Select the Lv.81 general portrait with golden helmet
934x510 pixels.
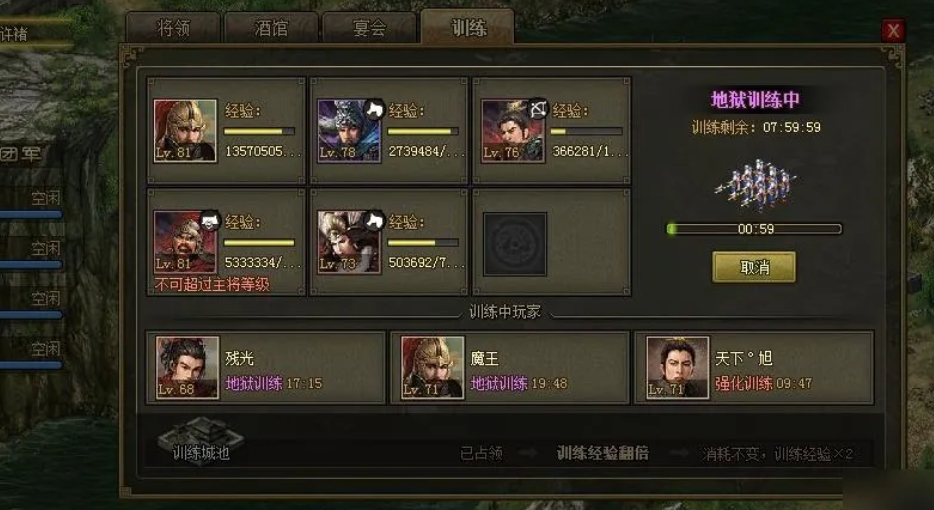coord(185,130)
